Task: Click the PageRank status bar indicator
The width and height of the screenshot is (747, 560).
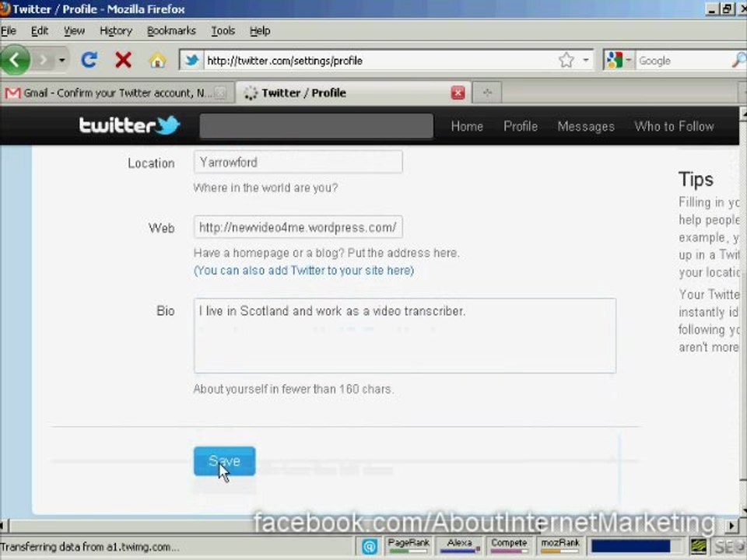Action: 409,546
